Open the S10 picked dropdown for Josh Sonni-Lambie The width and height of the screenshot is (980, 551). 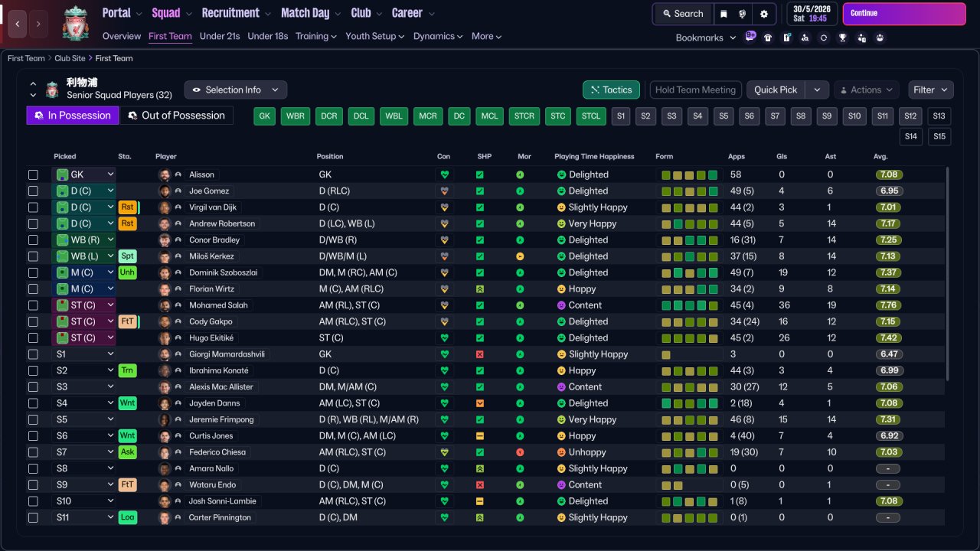pyautogui.click(x=83, y=501)
